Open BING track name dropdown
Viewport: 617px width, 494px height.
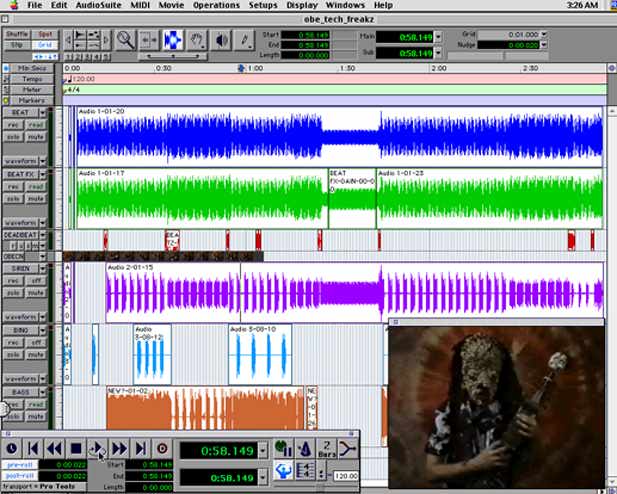point(42,330)
